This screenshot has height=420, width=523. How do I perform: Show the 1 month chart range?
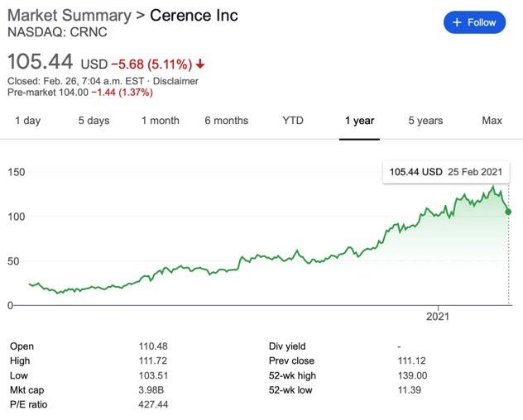click(x=160, y=121)
